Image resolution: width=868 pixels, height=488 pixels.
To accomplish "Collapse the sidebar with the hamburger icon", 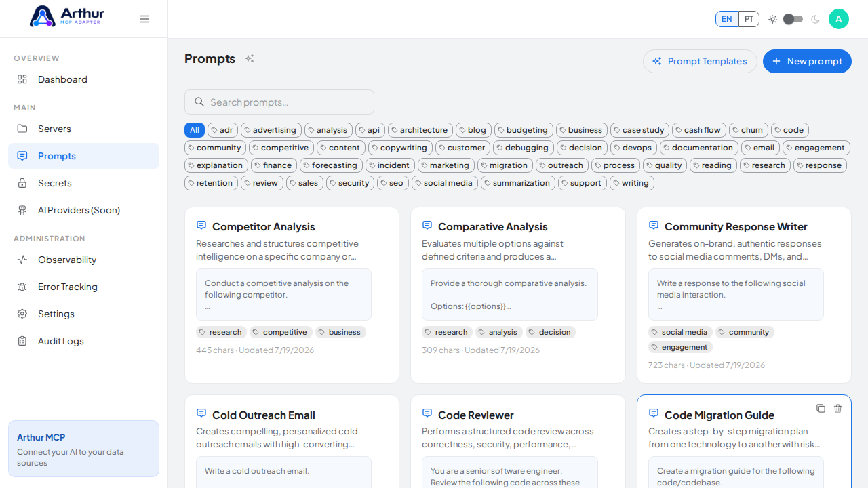I will click(144, 19).
